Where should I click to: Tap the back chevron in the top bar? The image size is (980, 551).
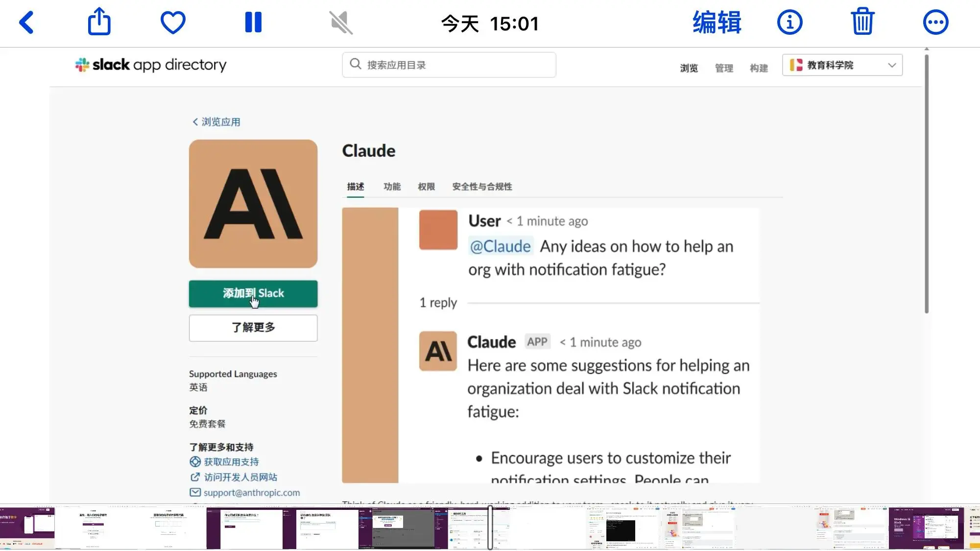(x=26, y=23)
